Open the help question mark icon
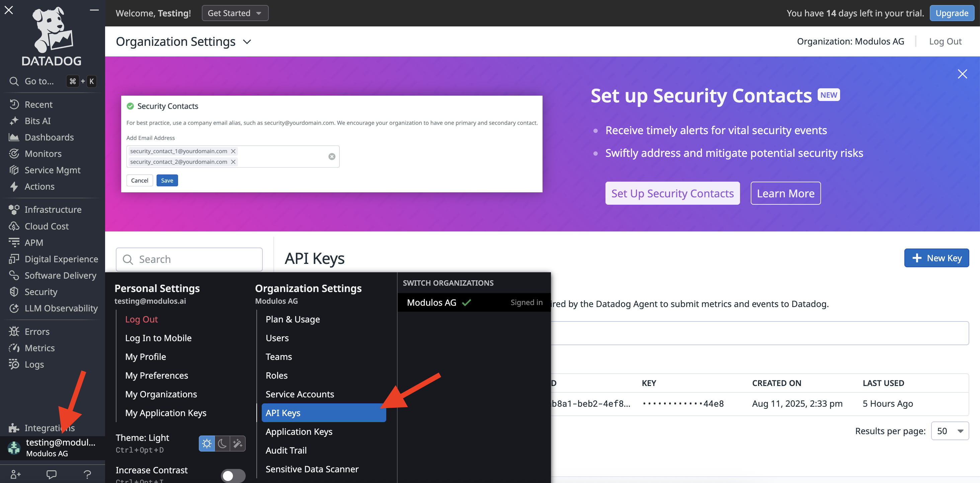The height and width of the screenshot is (483, 980). pyautogui.click(x=87, y=474)
